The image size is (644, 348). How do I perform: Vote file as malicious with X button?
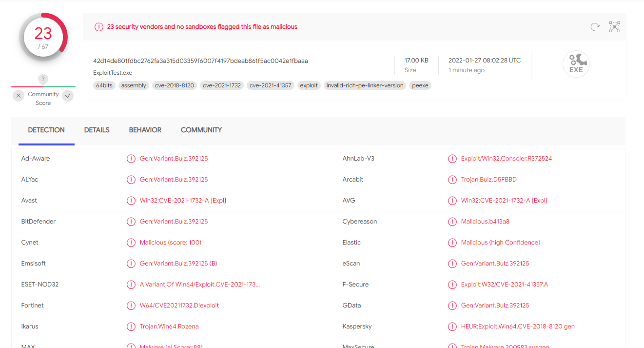click(19, 96)
